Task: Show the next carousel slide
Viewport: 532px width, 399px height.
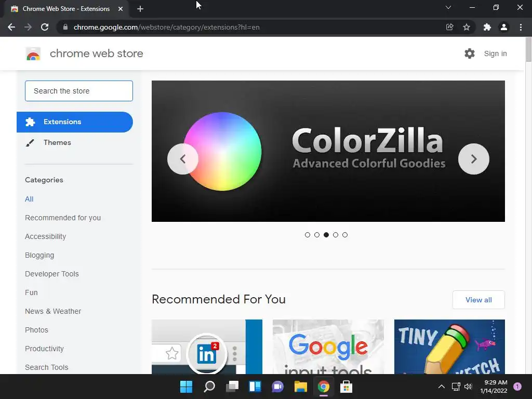Action: (474, 159)
